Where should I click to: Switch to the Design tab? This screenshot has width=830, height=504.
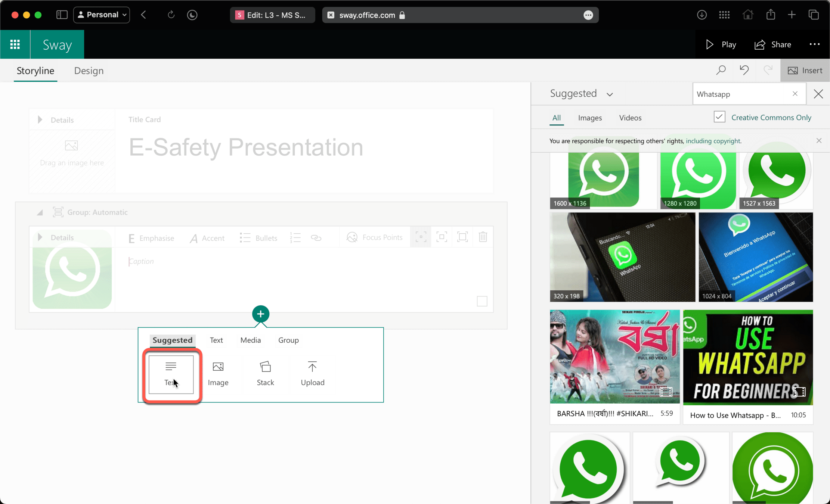pos(89,71)
